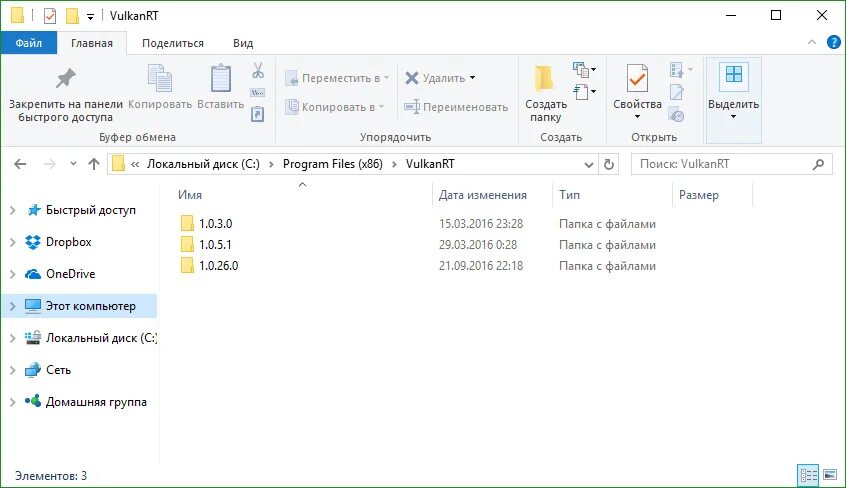
Task: Go up one folder level arrow
Action: [94, 164]
